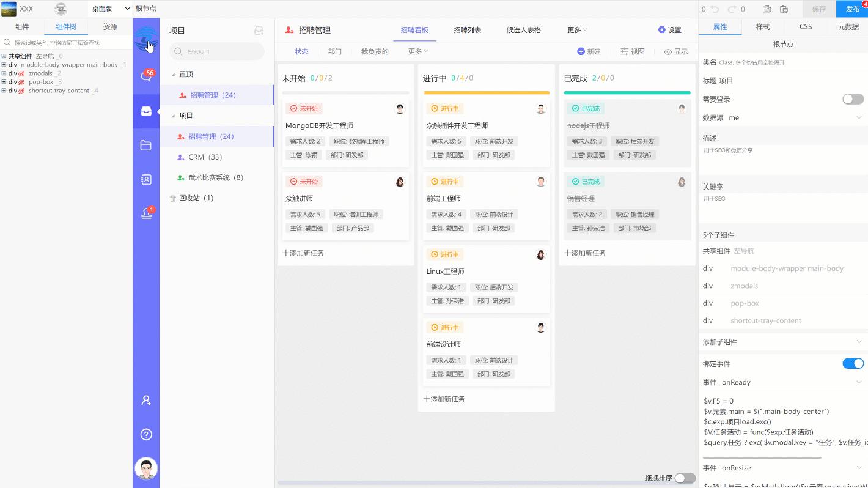Screen dimensions: 868x488
Task: Click assignee avatar on Linux工程师 card
Action: coord(541,254)
